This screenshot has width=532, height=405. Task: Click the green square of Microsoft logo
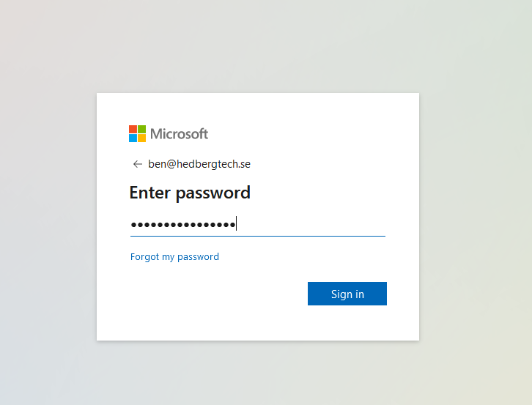pos(142,129)
